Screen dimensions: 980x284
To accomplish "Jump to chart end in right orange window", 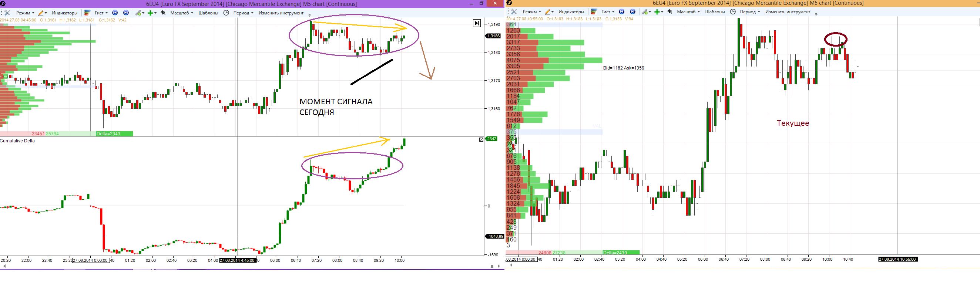I will 632,12.
